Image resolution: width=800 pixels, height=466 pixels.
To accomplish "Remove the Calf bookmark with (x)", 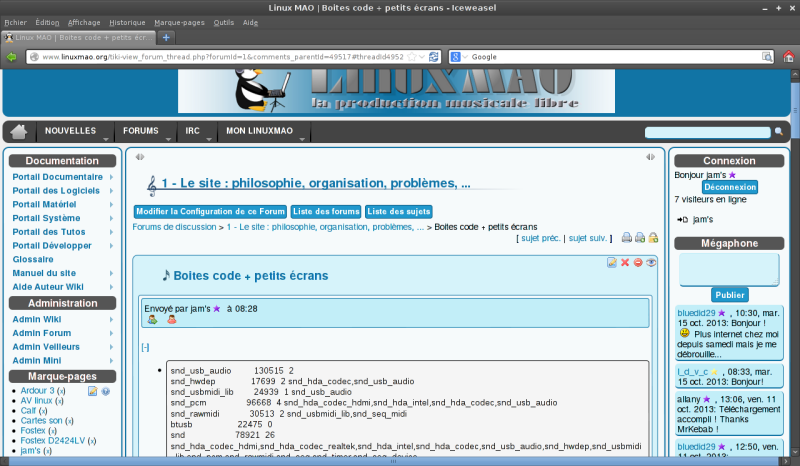I will [x=43, y=411].
